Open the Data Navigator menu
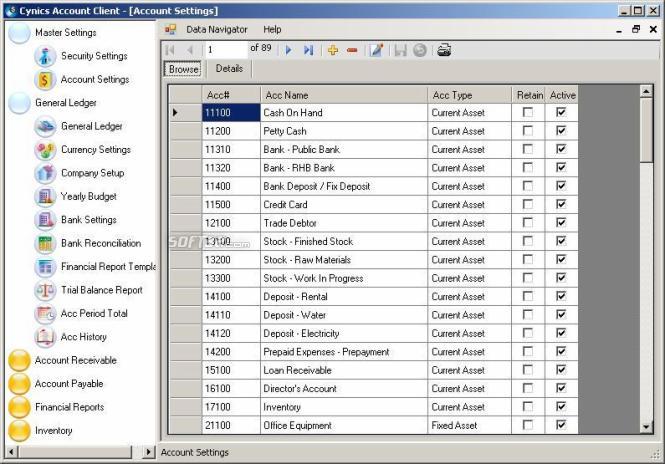This screenshot has width=665, height=464. click(x=217, y=29)
